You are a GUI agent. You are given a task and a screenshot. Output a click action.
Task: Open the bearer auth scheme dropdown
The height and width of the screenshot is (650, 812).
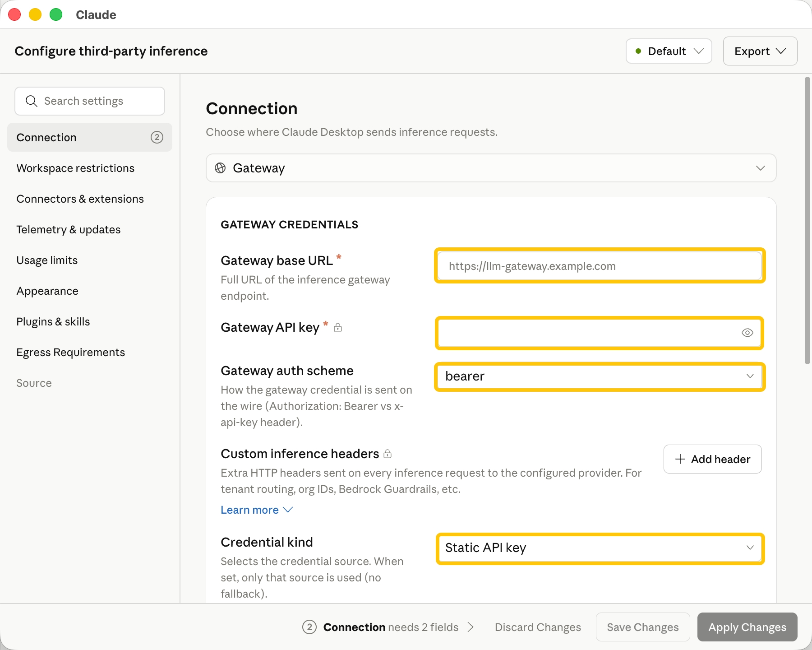pos(600,376)
